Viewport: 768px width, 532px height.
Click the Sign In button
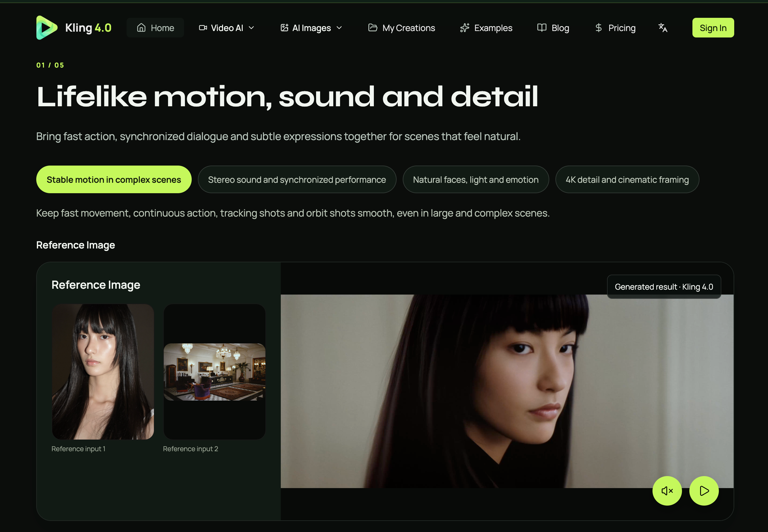pyautogui.click(x=713, y=28)
